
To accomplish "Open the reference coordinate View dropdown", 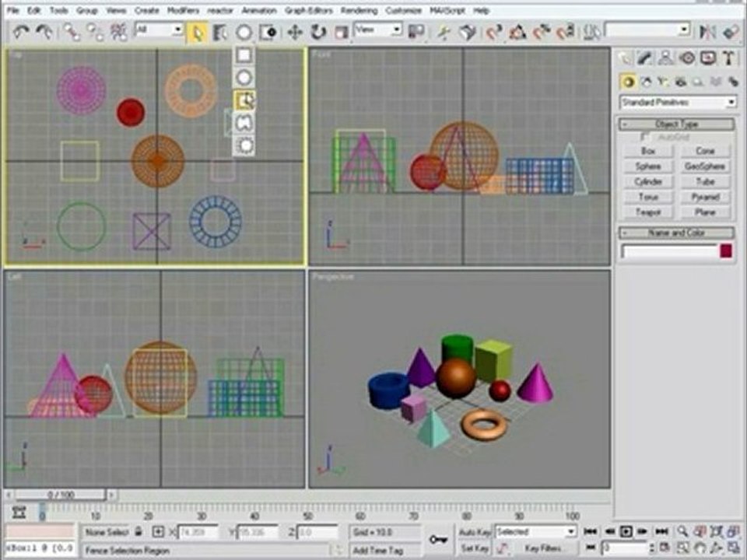I will coord(378,30).
